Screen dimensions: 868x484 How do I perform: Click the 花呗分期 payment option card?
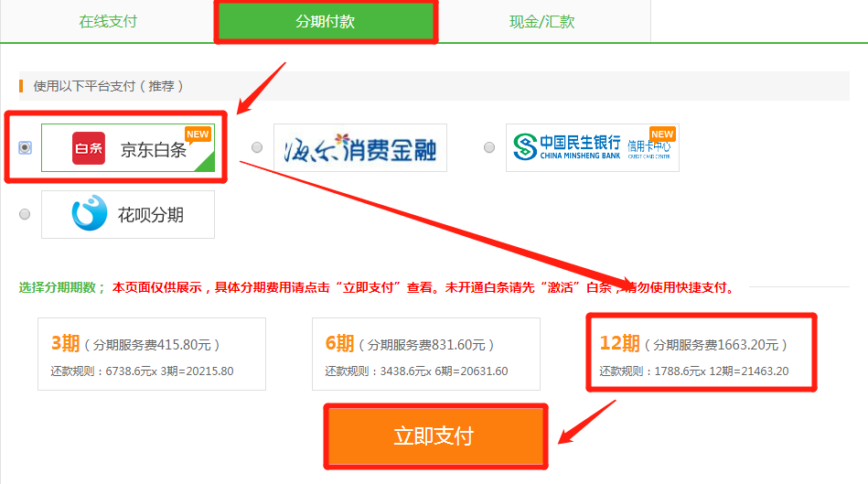[x=128, y=214]
